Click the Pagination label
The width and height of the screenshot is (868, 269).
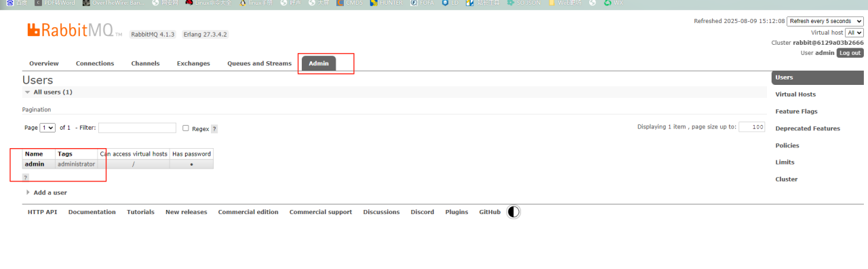point(37,109)
